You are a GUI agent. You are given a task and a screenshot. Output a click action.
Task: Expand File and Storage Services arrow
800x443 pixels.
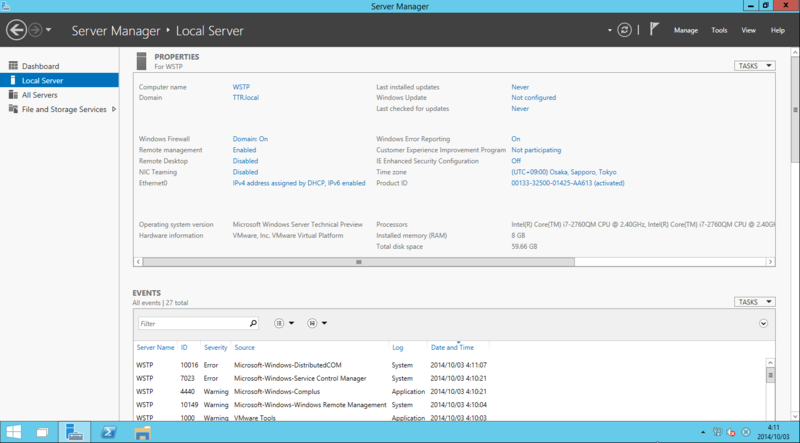click(x=114, y=109)
